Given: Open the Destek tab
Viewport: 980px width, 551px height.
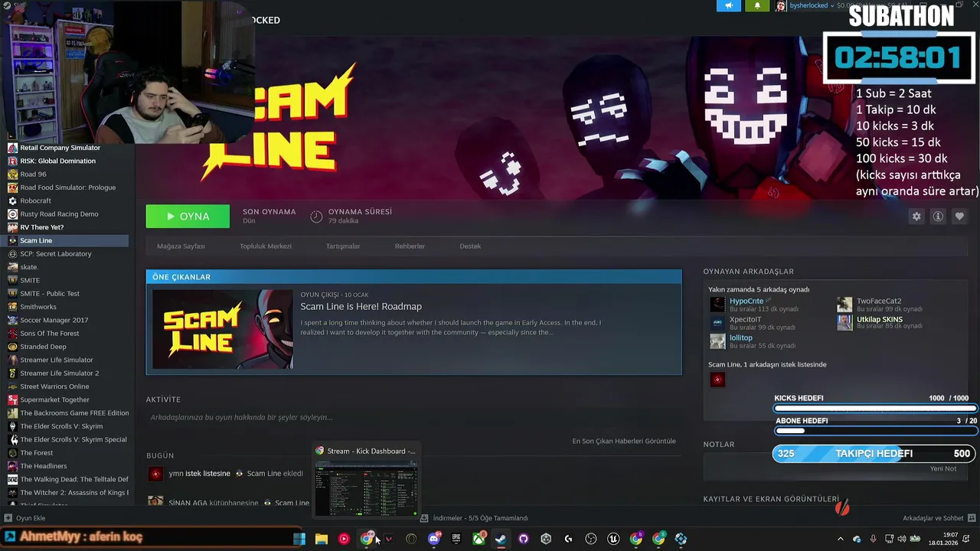Looking at the screenshot, I should [470, 246].
